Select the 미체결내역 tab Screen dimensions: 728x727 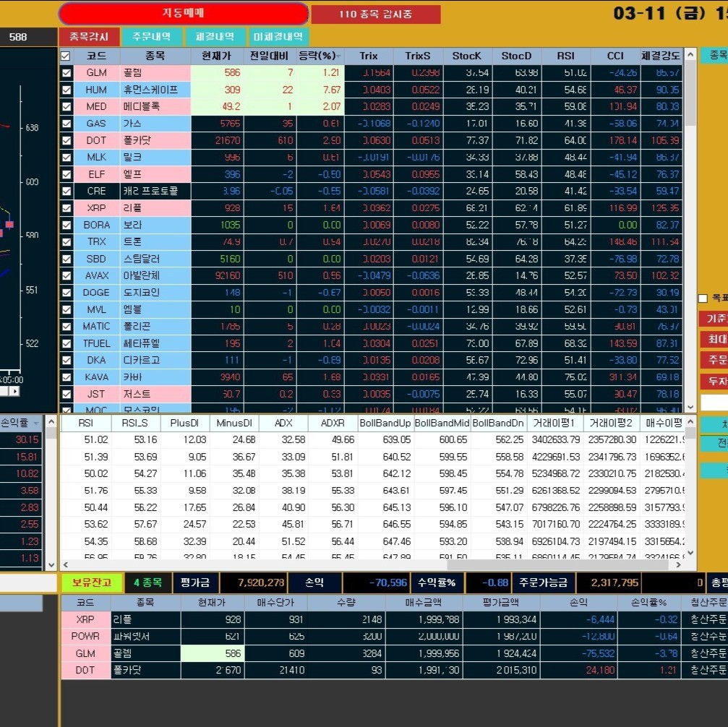[278, 37]
